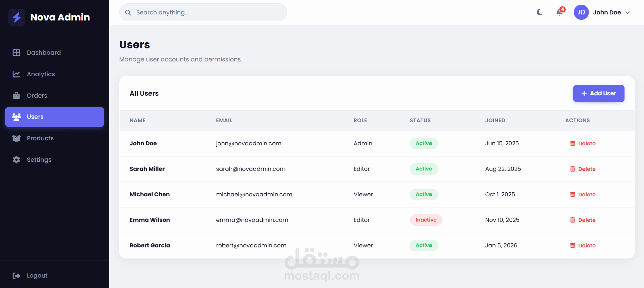This screenshot has width=644, height=288.
Task: Click the trash icon in Sarah Miller's row
Action: [572, 169]
